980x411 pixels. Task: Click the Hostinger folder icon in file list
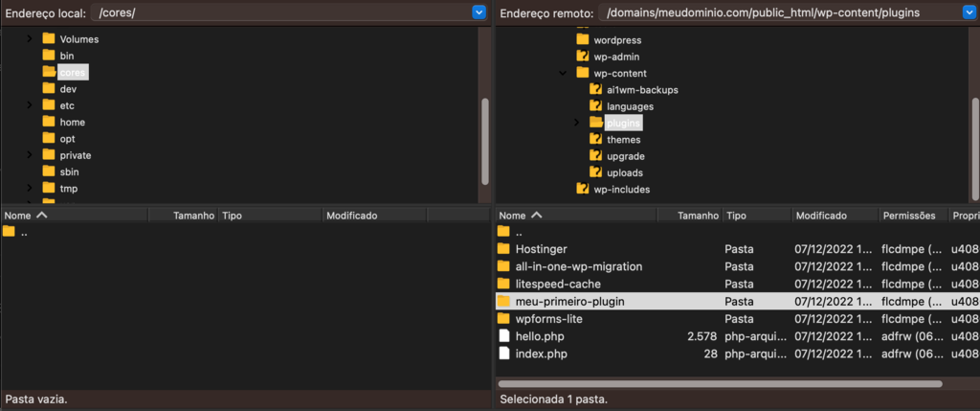pos(503,249)
